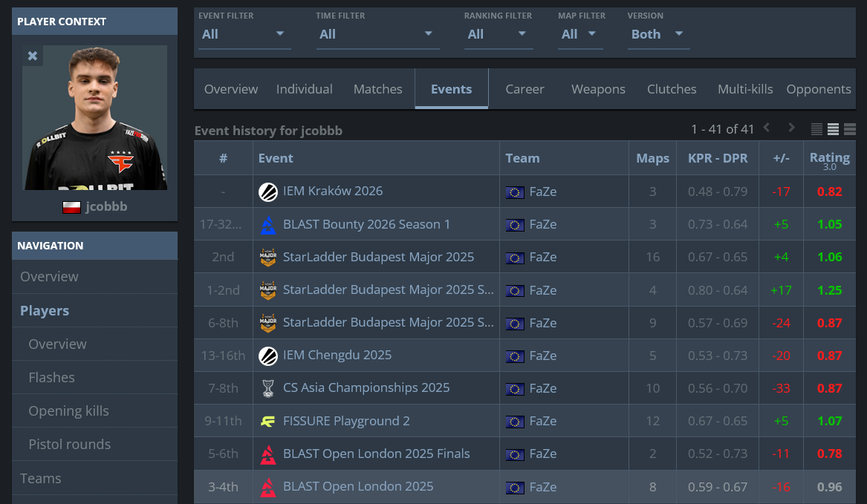Viewport: 867px width, 504px height.
Task: Click BLAST logo in the 3-4th row
Action: [268, 488]
